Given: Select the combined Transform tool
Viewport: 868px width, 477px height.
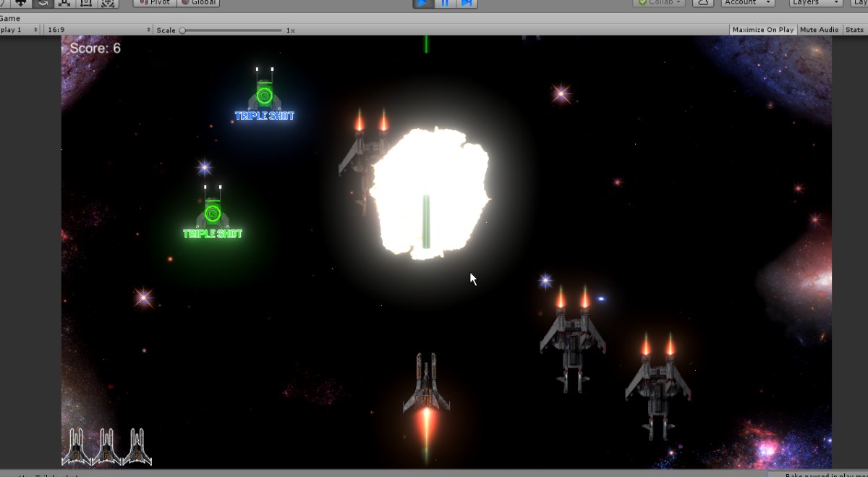Looking at the screenshot, I should click(x=108, y=3).
